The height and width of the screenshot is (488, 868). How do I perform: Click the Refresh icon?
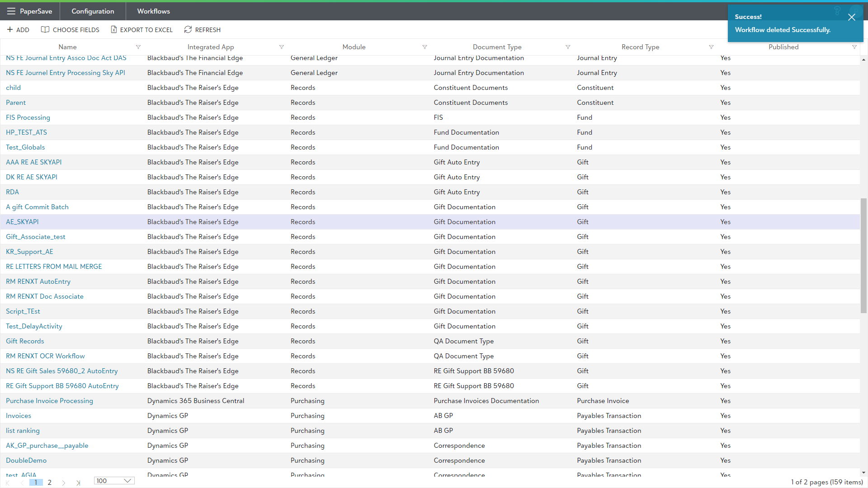[188, 30]
